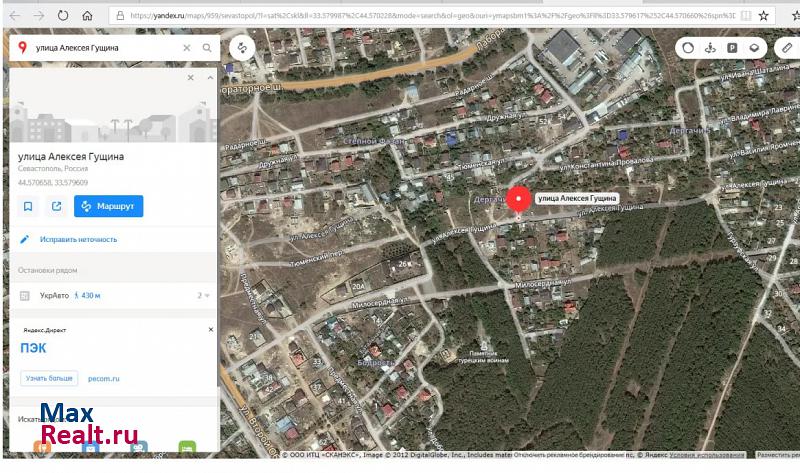Share this location via the share icon
The width and height of the screenshot is (800, 473).
[56, 206]
